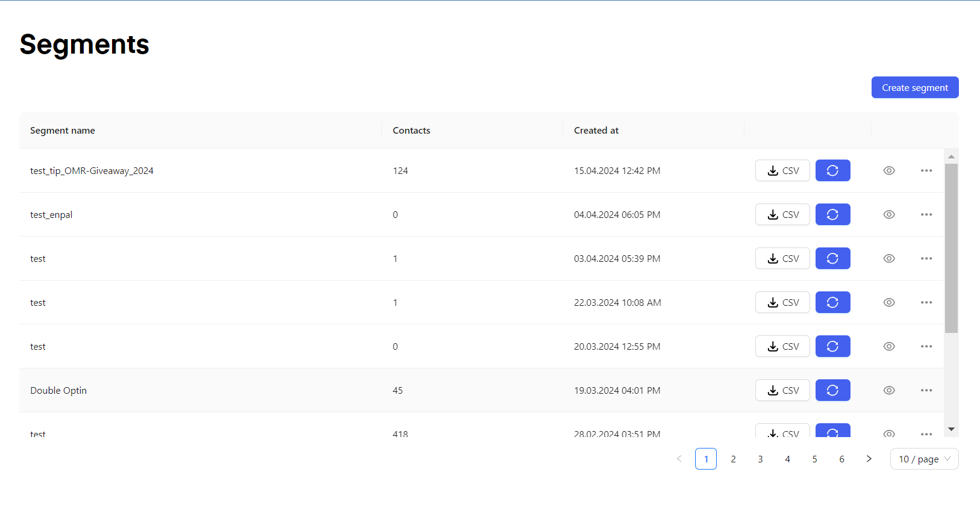Viewport: 980px width, 531px height.
Task: Expand three-dot menu for Double Optin
Action: 926,390
